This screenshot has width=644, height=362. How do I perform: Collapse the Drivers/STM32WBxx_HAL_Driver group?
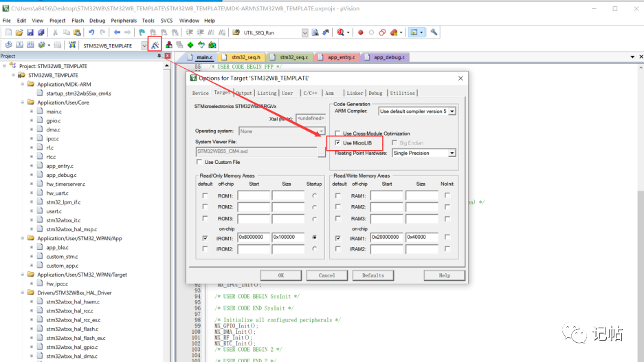tap(23, 292)
